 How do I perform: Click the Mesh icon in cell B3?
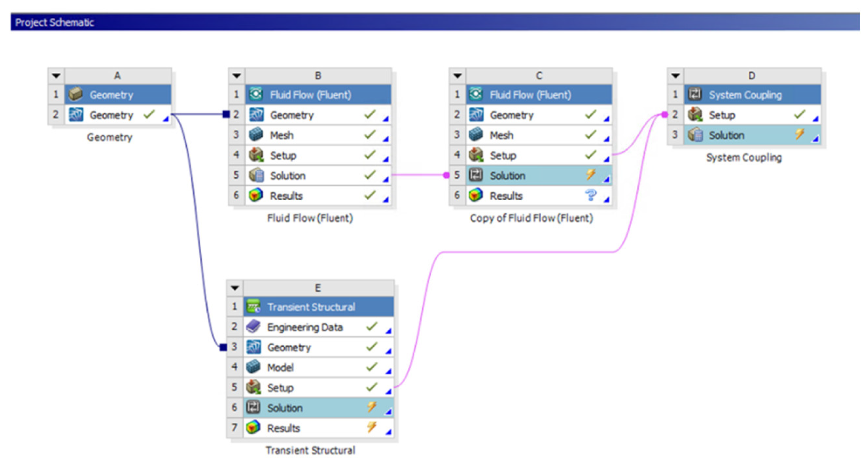pos(256,135)
